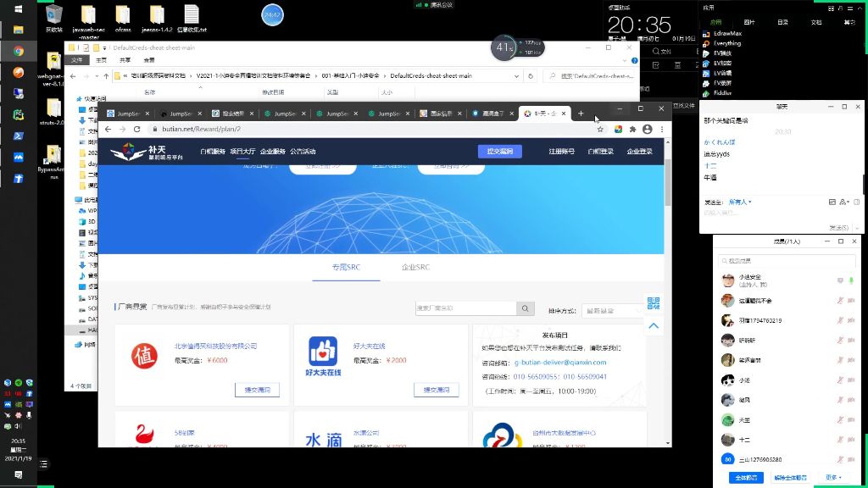Screen dimensions: 868x488
Task: Click the back-to-top chevron on page
Action: click(x=654, y=326)
